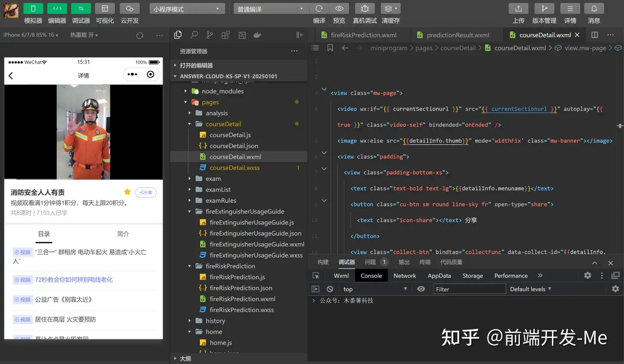Open the explorer files icon
This screenshot has width=624, height=364.
178,35
